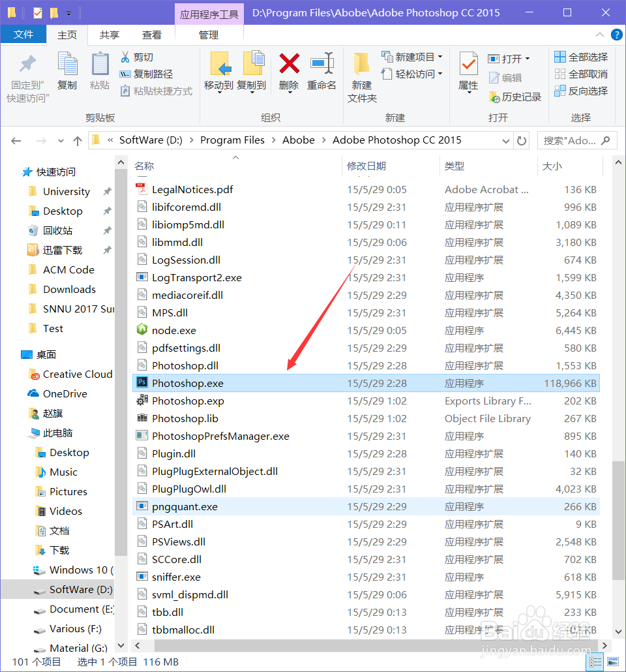Viewport: 626px width, 672px height.
Task: Open the 新建项目 dropdown arrow
Action: (440, 57)
